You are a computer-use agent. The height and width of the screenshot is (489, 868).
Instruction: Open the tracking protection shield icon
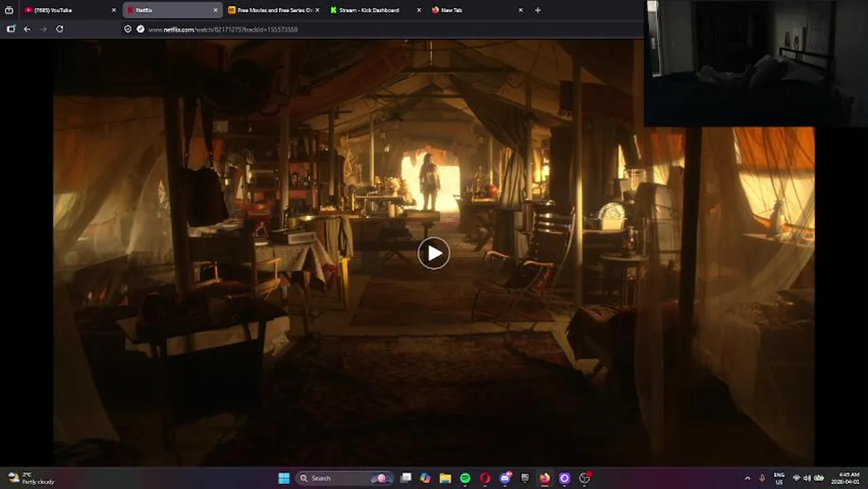[x=128, y=29]
